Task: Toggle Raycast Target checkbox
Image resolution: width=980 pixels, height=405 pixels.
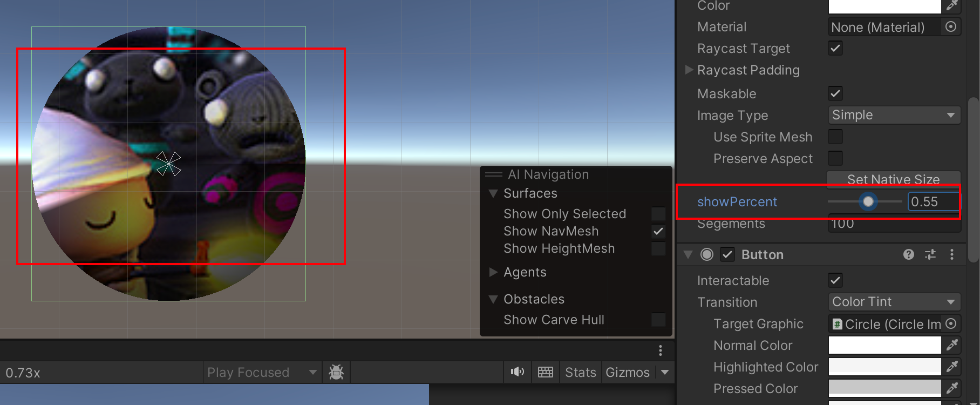Action: pos(835,48)
